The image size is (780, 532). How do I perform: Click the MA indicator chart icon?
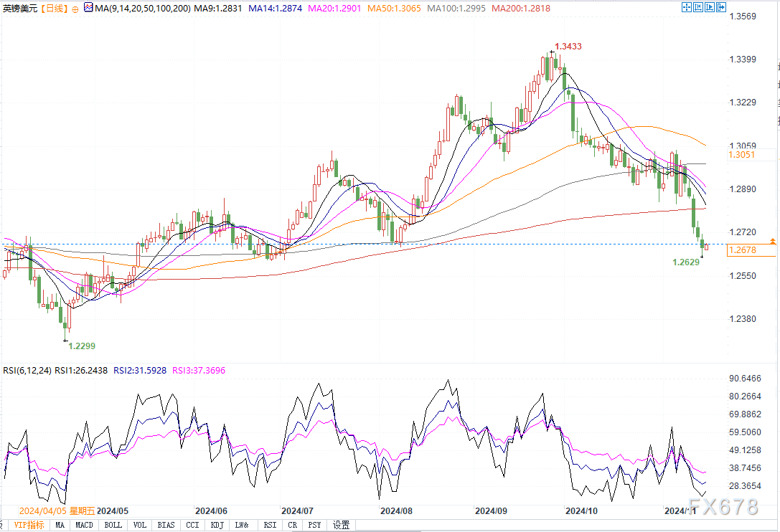click(88, 9)
